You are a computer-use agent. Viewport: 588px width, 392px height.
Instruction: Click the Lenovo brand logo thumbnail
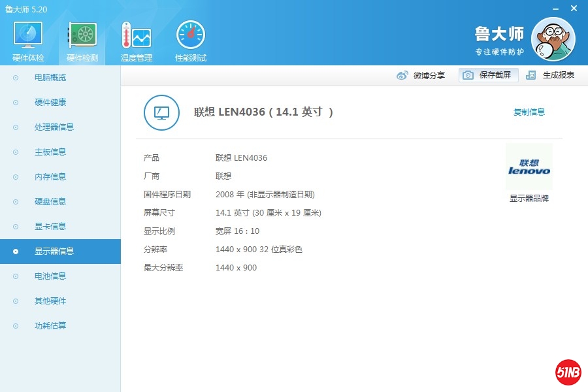pos(529,167)
